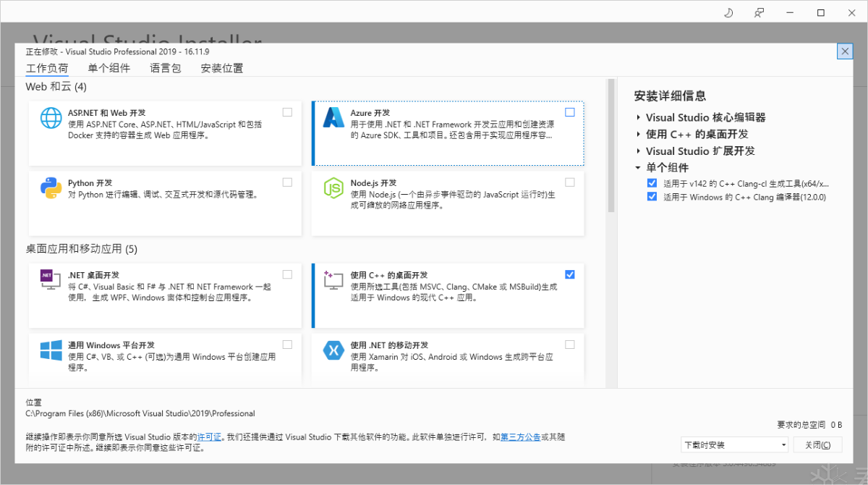Image resolution: width=868 pixels, height=485 pixels.
Task: Click the '安装详细信息' panel heading
Action: click(670, 96)
